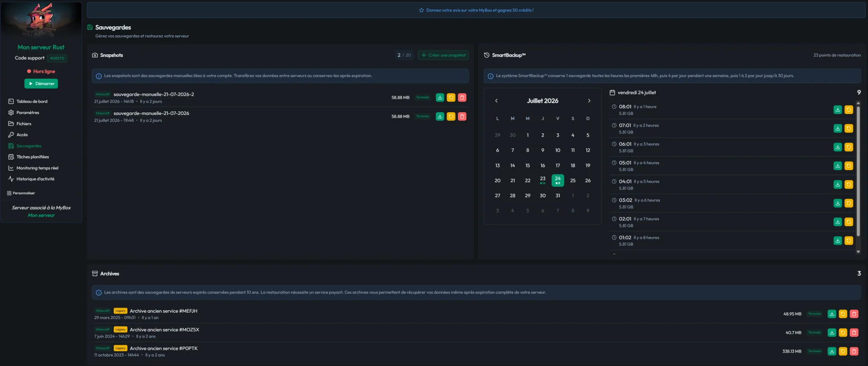Delete snapshot sauvegarde-manuelle-21-07-2026-2

pyautogui.click(x=462, y=98)
